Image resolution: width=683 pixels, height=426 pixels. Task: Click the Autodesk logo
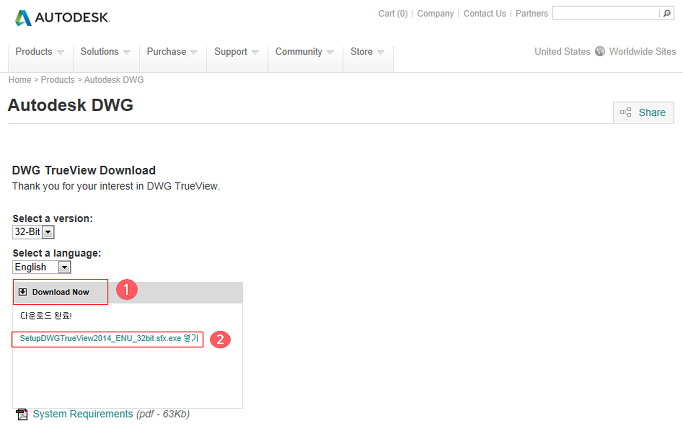(x=63, y=18)
